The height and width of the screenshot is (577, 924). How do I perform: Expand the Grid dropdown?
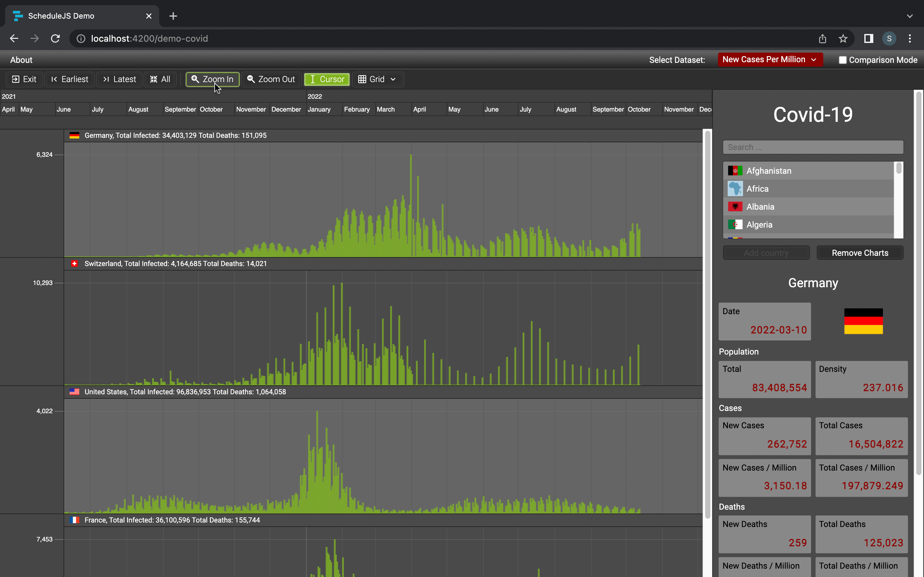378,79
